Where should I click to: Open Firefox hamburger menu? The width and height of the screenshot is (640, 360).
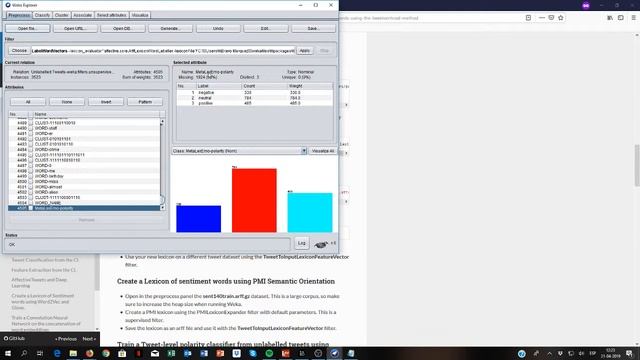coord(633,18)
